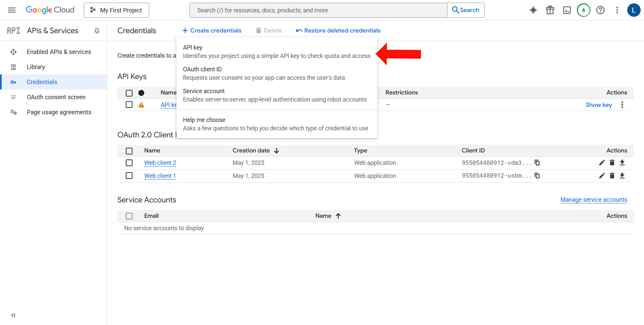This screenshot has height=325, width=644.
Task: Click the Google Cloud logo
Action: (x=50, y=10)
